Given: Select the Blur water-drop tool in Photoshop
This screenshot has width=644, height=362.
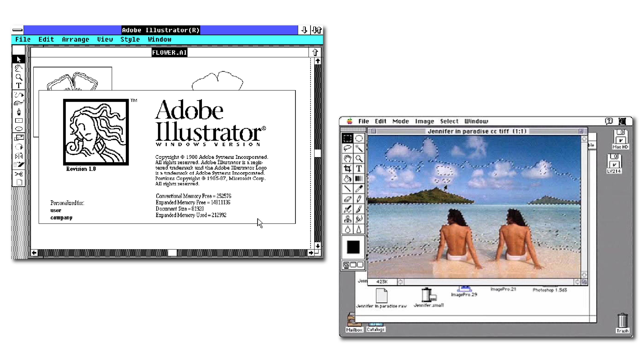Looking at the screenshot, I should 347,229.
